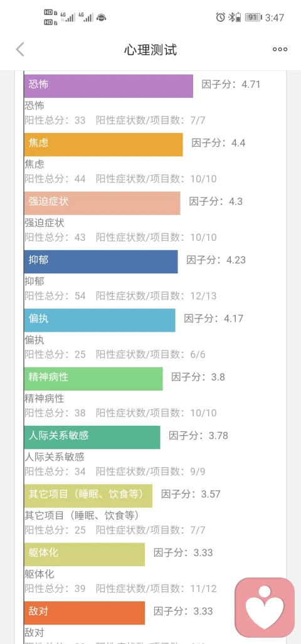Select the 人际关系敏感 teal bar

click(x=92, y=438)
